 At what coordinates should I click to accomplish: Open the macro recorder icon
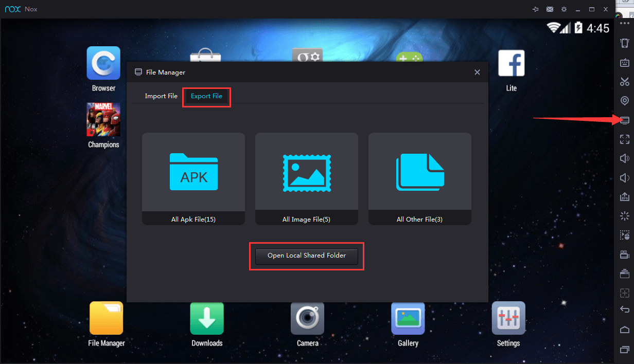point(625,235)
